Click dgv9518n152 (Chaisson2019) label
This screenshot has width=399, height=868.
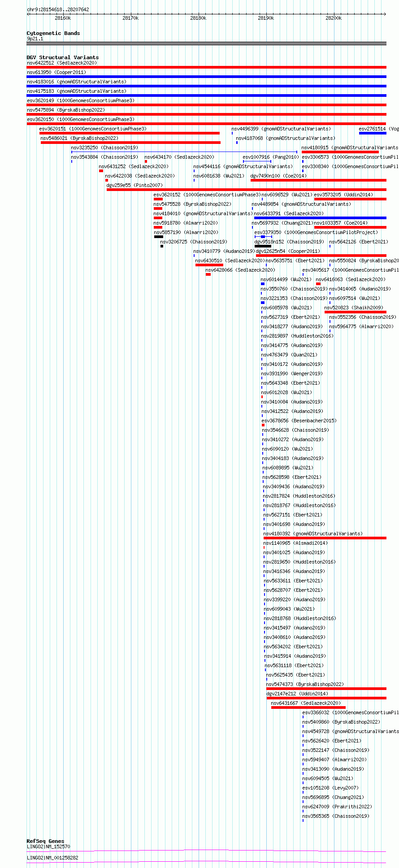point(289,242)
